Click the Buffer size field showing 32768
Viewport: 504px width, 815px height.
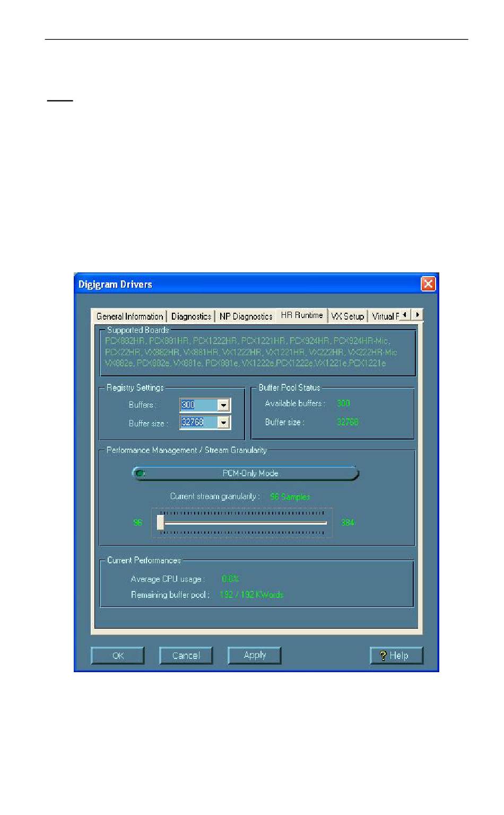(x=199, y=423)
